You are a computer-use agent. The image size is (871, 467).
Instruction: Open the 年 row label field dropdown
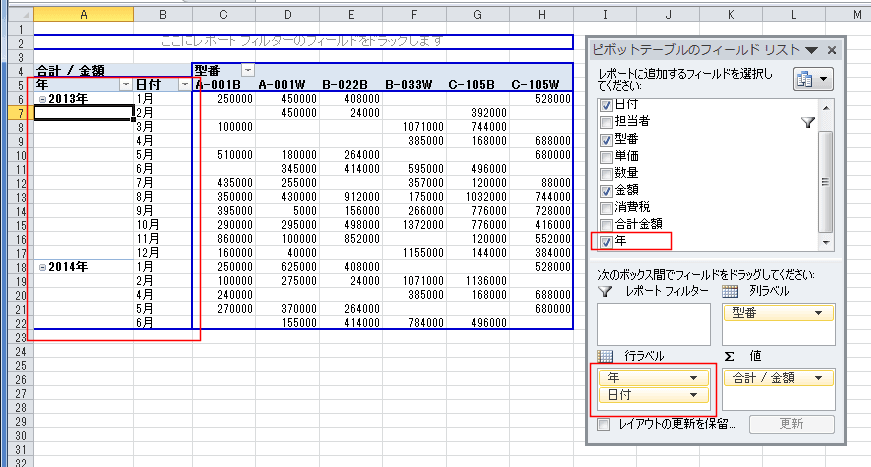[x=693, y=378]
